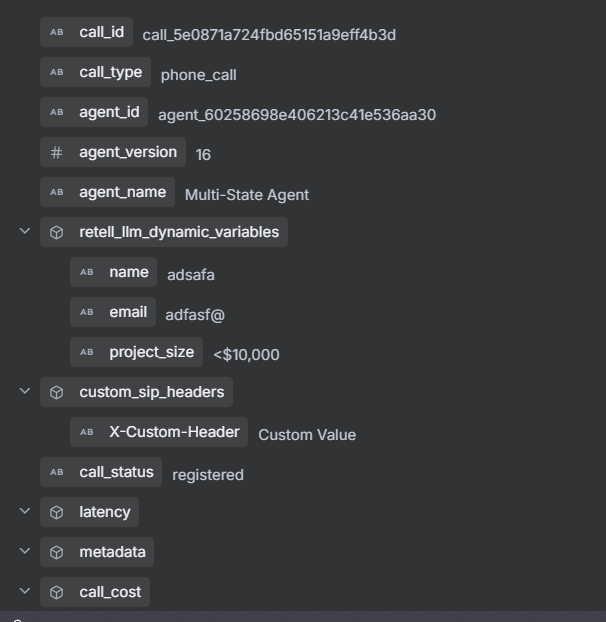This screenshot has height=622, width=606.
Task: Click the string type icon beside project_size
Action: pos(87,352)
